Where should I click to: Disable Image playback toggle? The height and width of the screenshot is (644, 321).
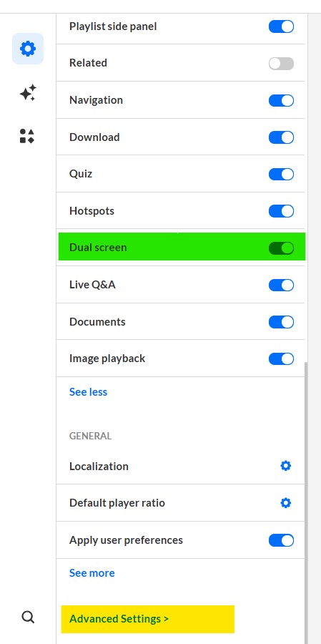tap(281, 359)
